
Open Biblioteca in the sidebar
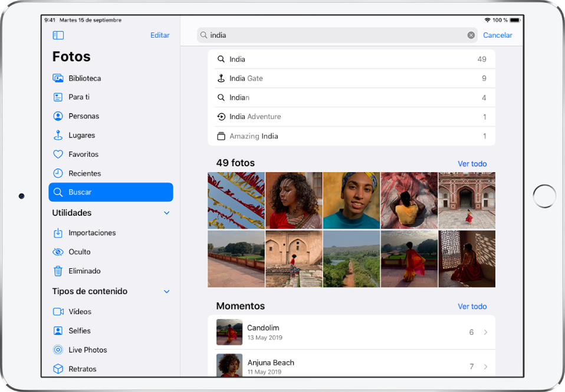84,78
